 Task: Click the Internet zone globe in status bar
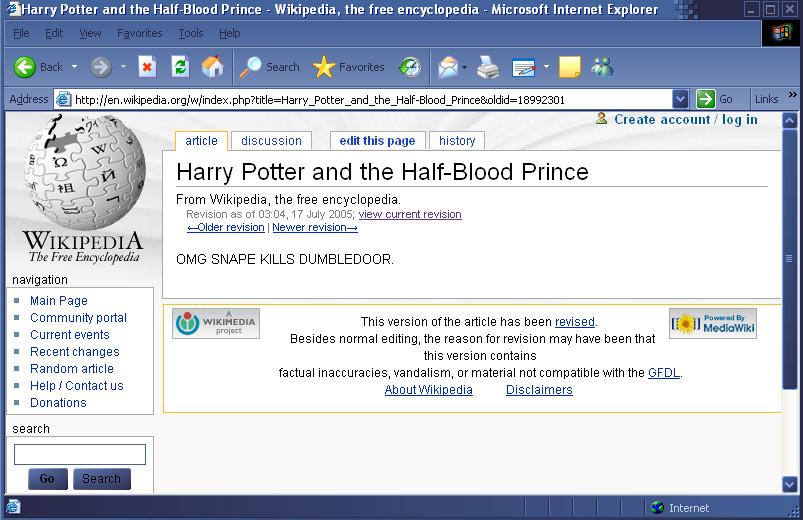pos(658,508)
